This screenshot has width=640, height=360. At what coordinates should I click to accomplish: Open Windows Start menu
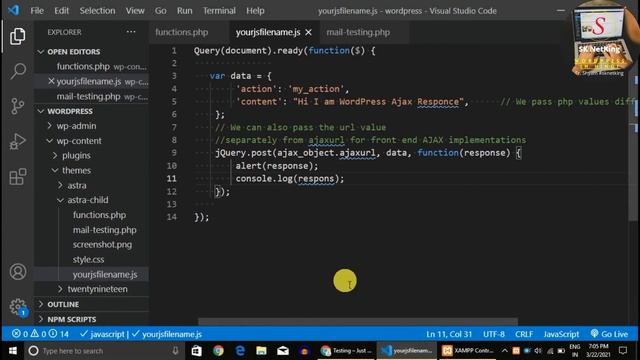click(x=13, y=351)
